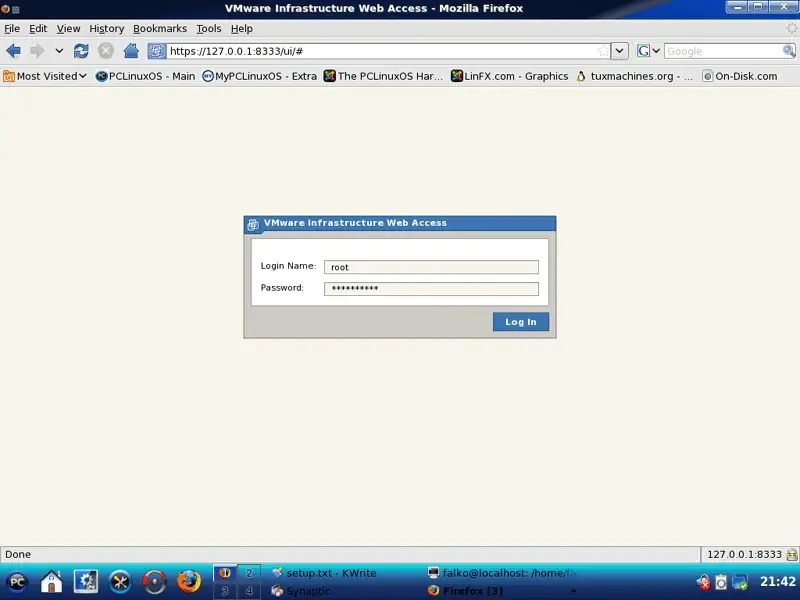Click the Stop loading icon

(x=106, y=51)
